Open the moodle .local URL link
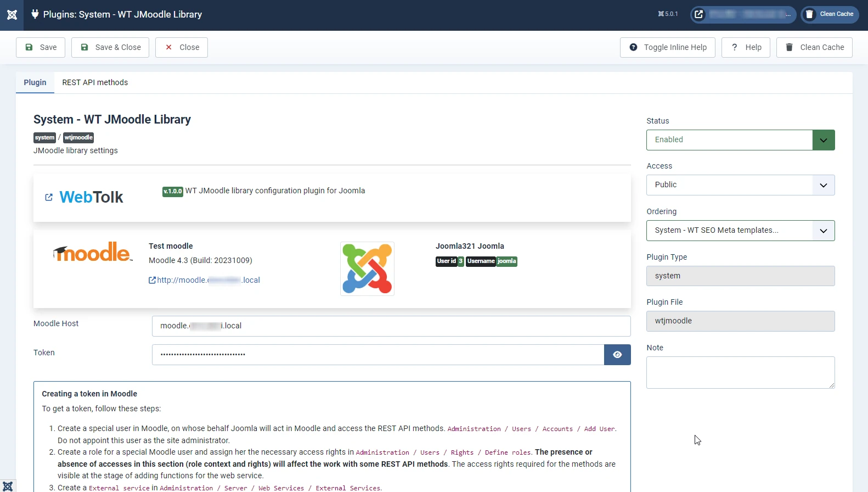 [204, 280]
